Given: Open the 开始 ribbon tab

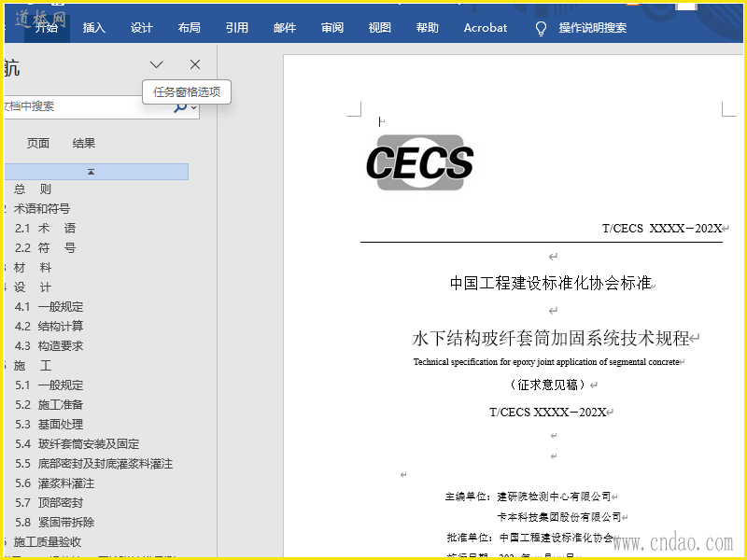Looking at the screenshot, I should click(x=46, y=28).
